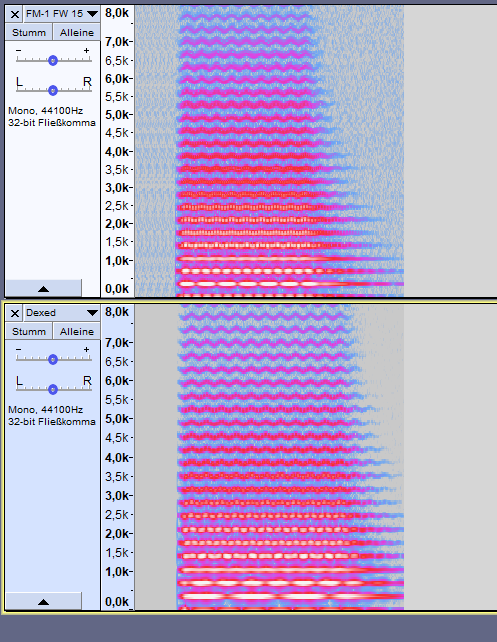The height and width of the screenshot is (642, 497).
Task: Click pan slider knob on Dexed track
Action: click(x=53, y=389)
